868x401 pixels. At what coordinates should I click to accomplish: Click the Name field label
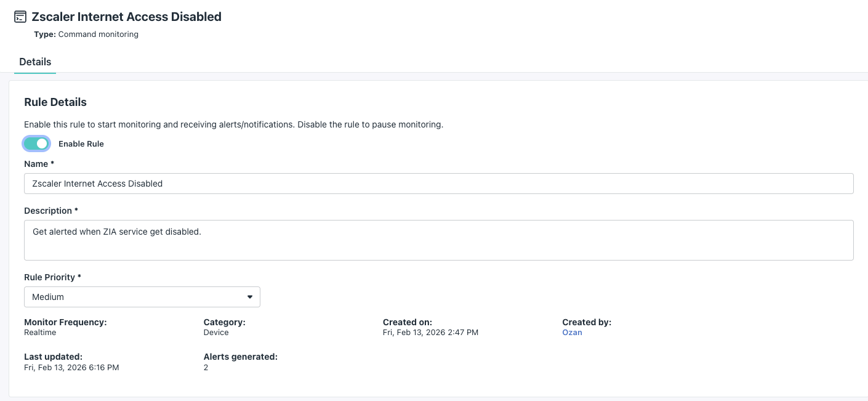click(38, 164)
